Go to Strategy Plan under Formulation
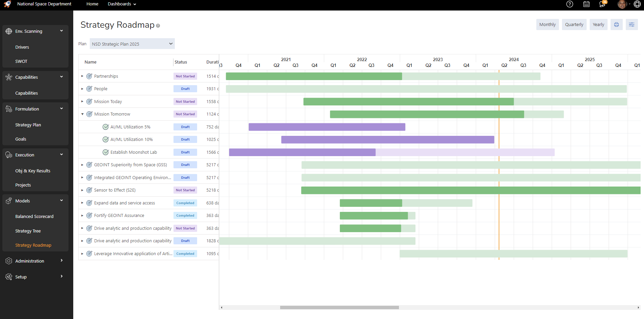The height and width of the screenshot is (319, 644). click(28, 125)
